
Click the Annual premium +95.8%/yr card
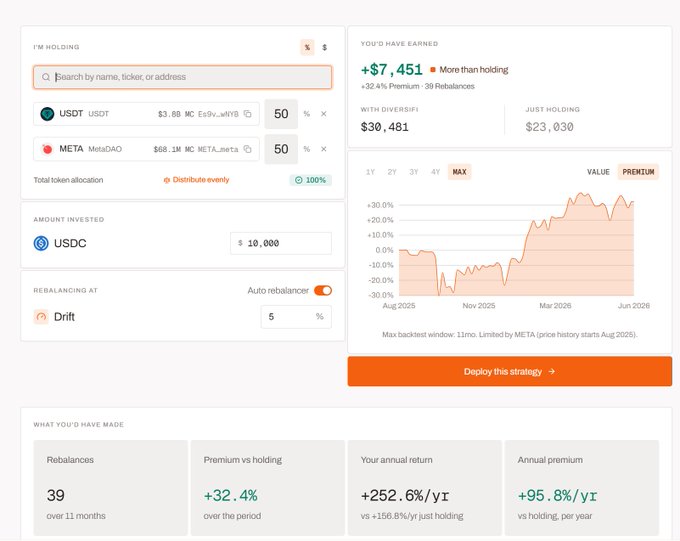click(x=582, y=488)
